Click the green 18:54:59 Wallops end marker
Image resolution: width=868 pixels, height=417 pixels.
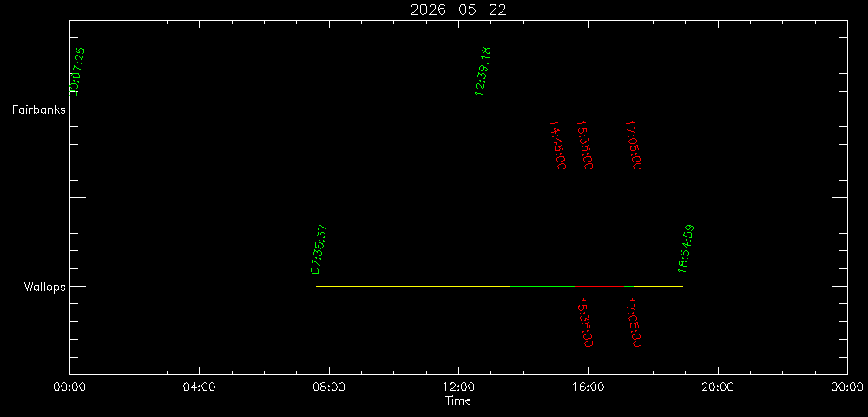point(686,248)
